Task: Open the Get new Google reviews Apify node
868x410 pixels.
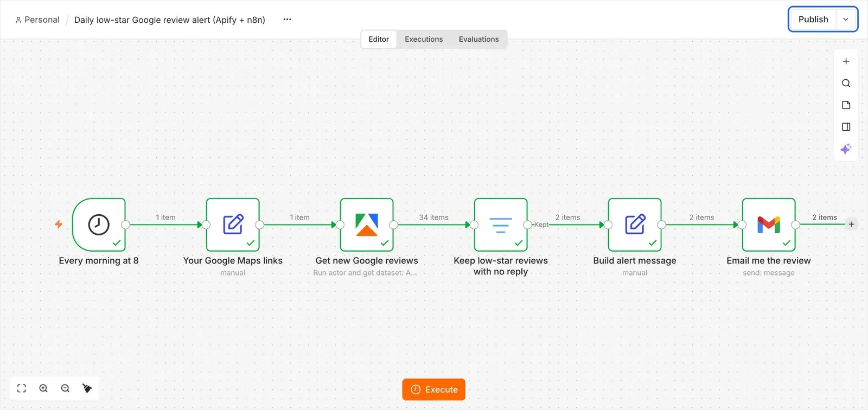Action: click(367, 225)
